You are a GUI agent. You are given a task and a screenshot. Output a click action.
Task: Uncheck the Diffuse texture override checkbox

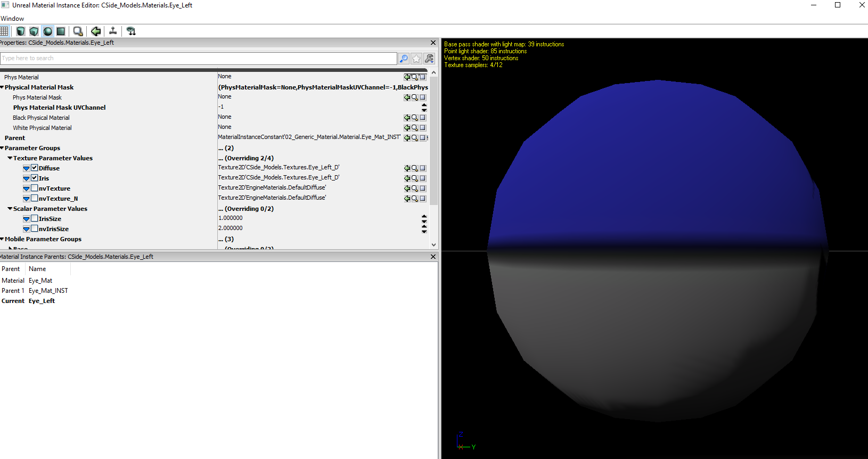tap(35, 168)
